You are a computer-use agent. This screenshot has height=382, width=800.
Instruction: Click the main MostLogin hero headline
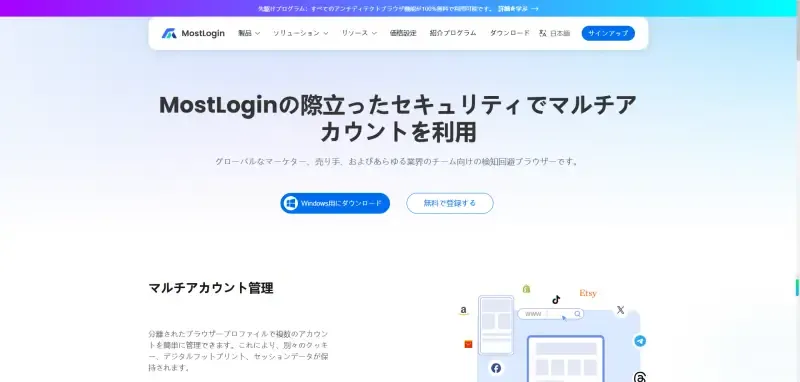click(398, 118)
